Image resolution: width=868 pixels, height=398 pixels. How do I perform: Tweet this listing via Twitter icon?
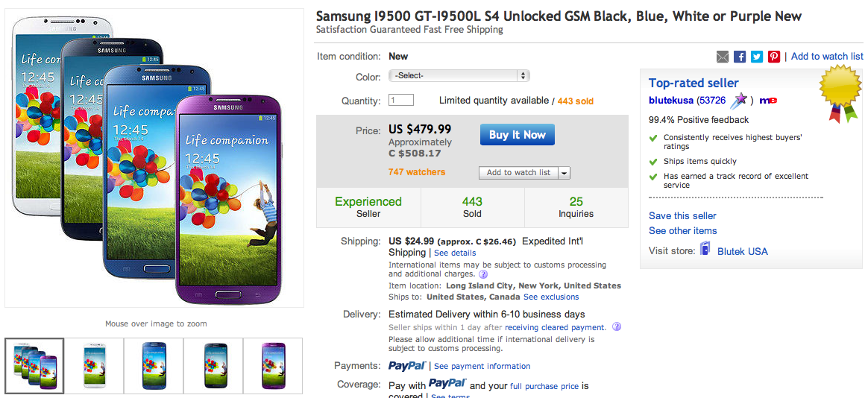(757, 57)
